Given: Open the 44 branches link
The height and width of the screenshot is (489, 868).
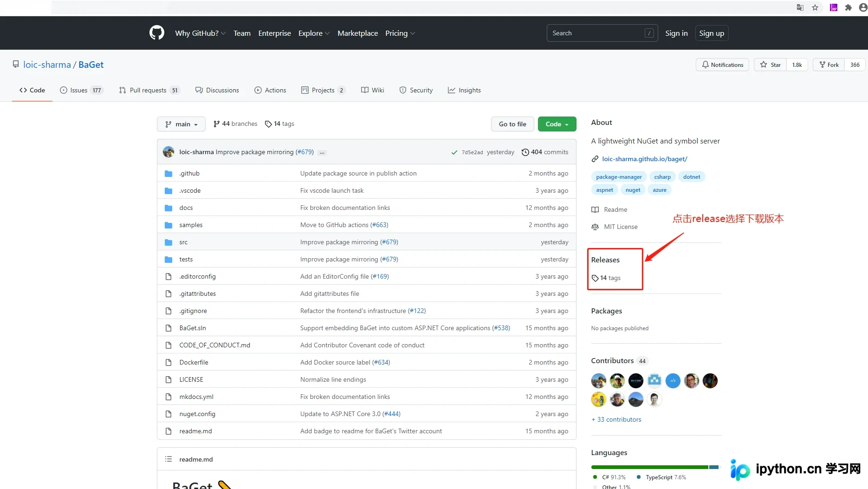Looking at the screenshot, I should [x=235, y=124].
